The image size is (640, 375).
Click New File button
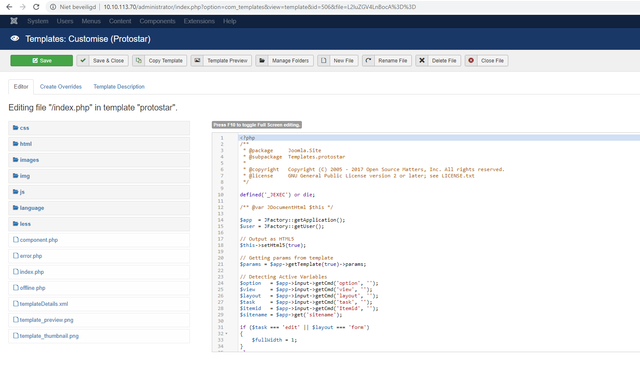(x=338, y=60)
